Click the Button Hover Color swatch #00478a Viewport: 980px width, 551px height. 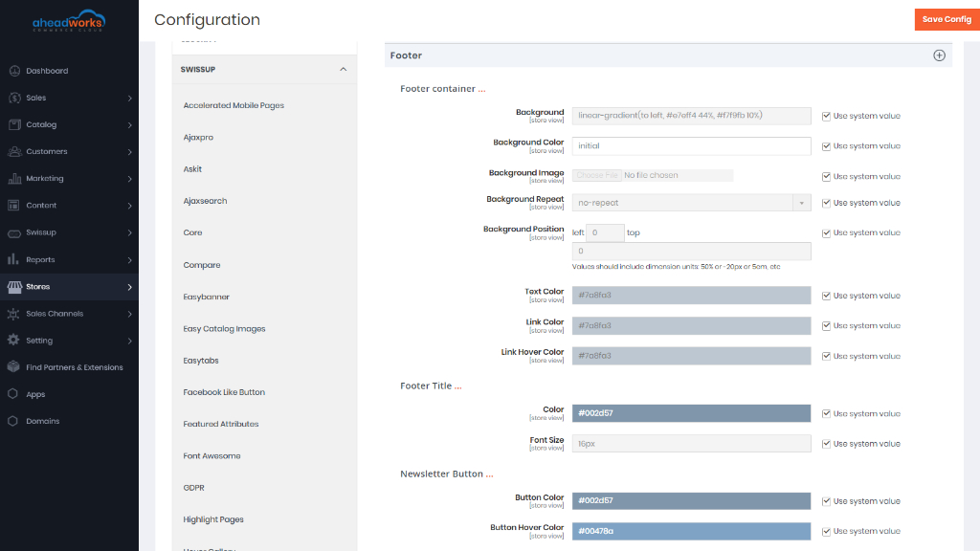click(x=691, y=531)
